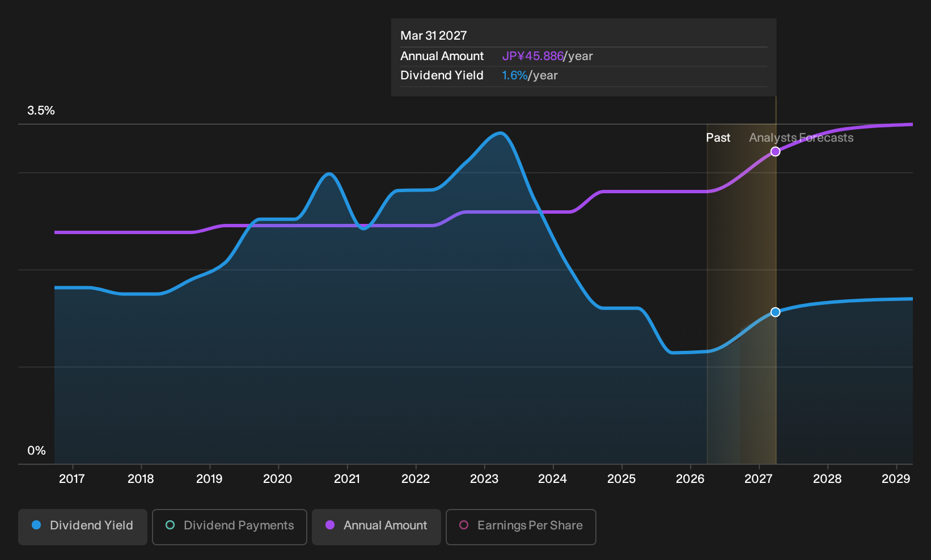Image resolution: width=931 pixels, height=560 pixels.
Task: Click the Analysts Forecasts label
Action: point(801,138)
